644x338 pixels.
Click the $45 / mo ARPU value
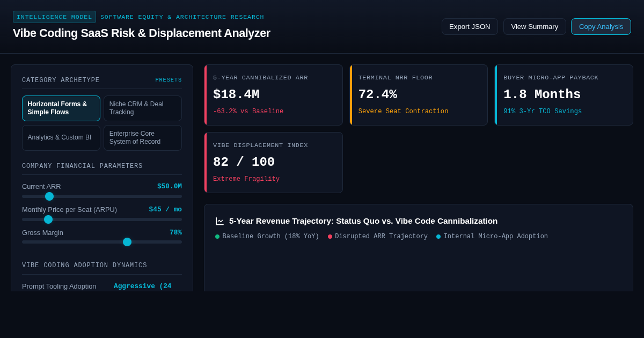point(165,209)
